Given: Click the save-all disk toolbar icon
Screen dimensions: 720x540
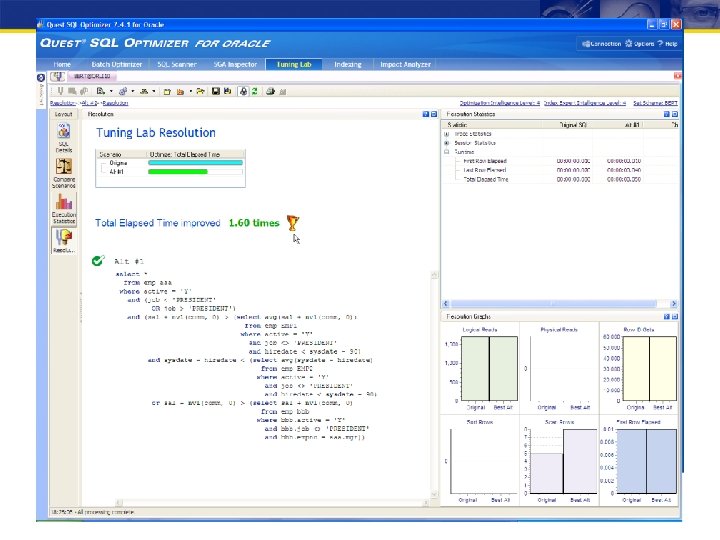Looking at the screenshot, I should (x=227, y=91).
